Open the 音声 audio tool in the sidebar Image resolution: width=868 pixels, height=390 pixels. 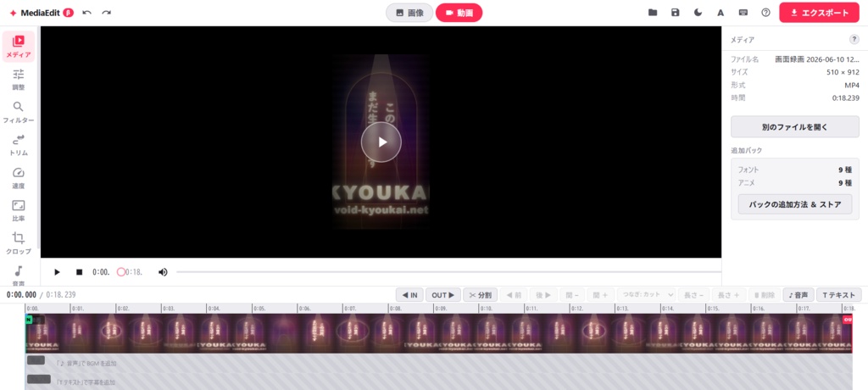pos(19,276)
